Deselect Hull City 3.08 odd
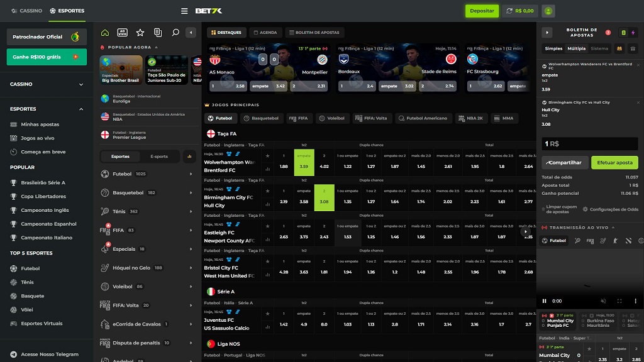 click(x=324, y=197)
